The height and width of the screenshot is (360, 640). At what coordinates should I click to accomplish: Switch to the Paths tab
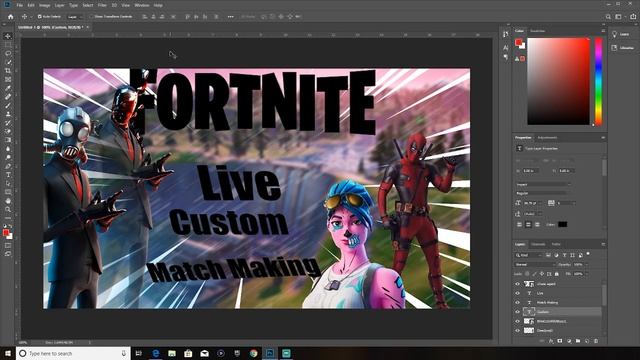[556, 244]
